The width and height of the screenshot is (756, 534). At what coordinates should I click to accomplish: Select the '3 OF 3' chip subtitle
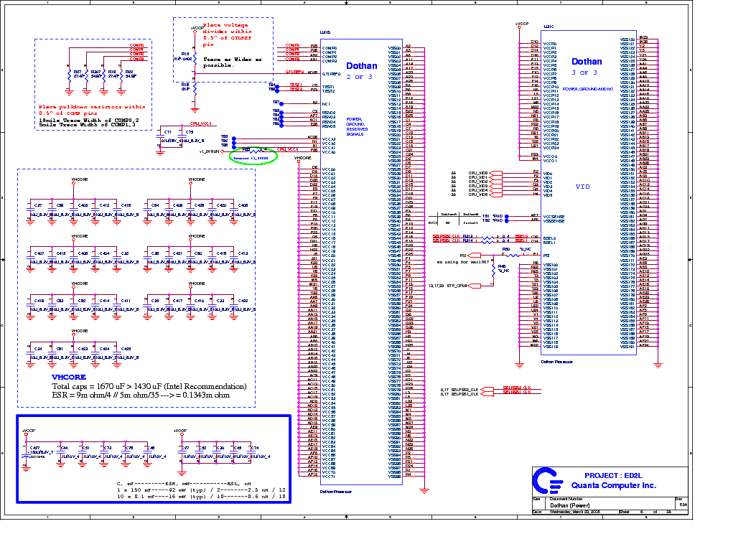tap(584, 72)
